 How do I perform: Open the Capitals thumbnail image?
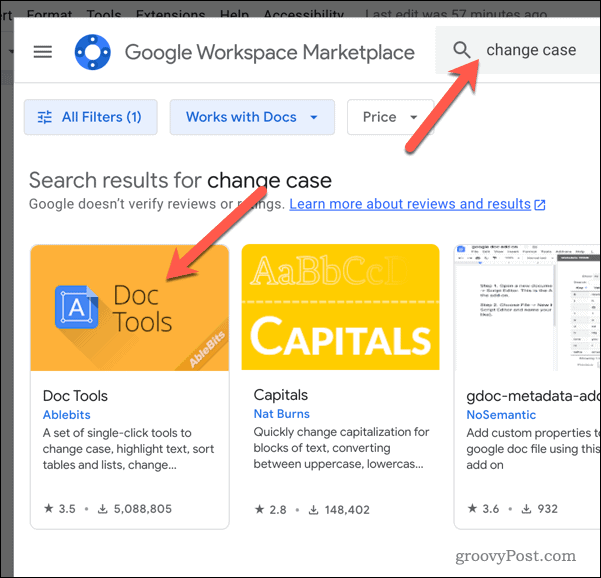[340, 307]
